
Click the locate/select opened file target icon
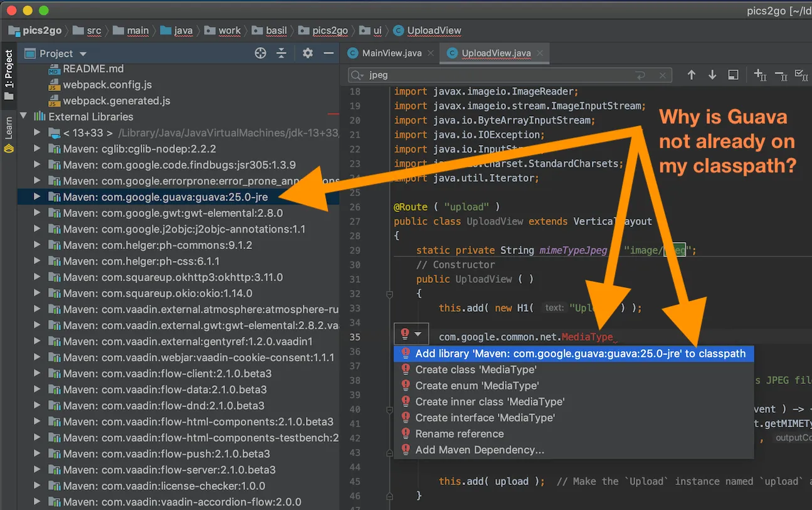[x=261, y=53]
